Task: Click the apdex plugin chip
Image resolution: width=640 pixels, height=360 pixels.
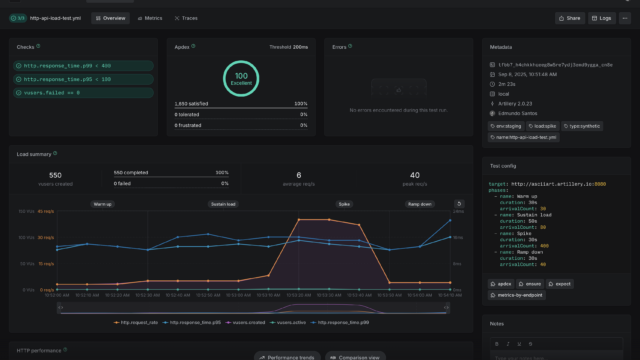Action: click(x=501, y=284)
